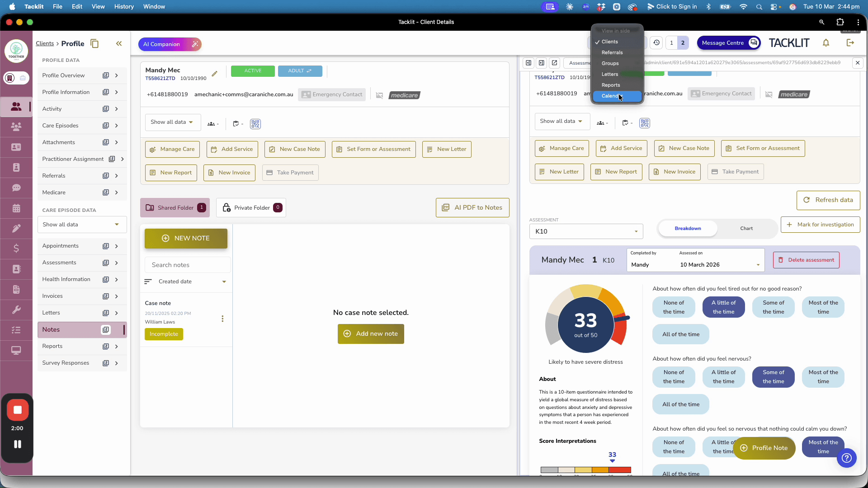The height and width of the screenshot is (488, 868).
Task: Open the K10 assessment dropdown
Action: pos(586,231)
